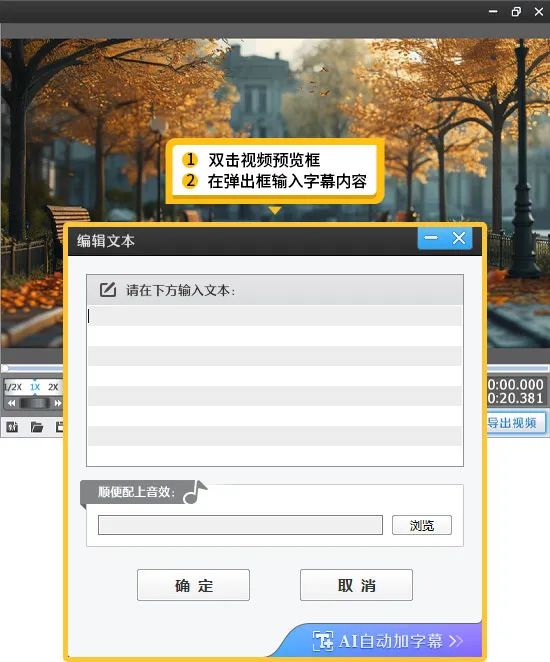This screenshot has height=662, width=550.
Task: Click 浏览 to browse sound effects
Action: tap(422, 525)
